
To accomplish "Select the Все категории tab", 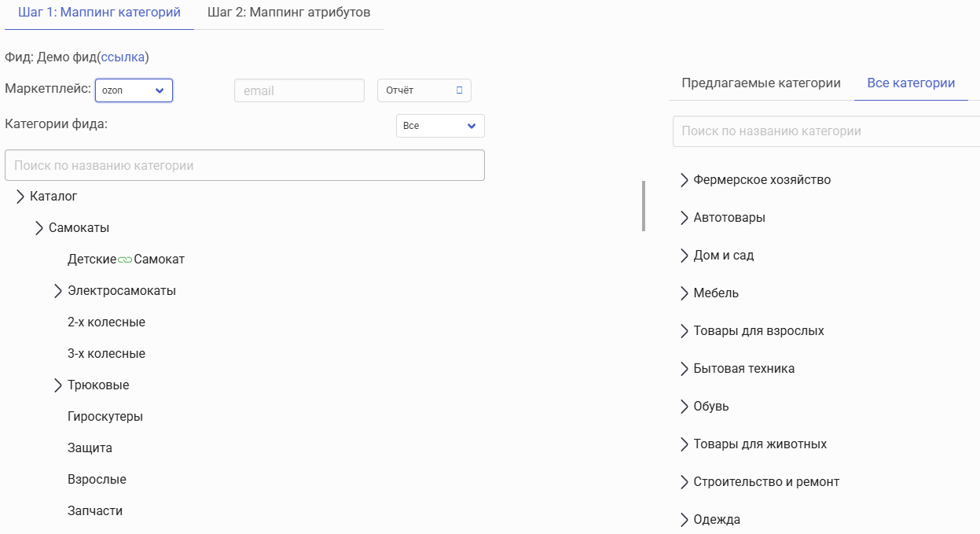I will (x=911, y=83).
